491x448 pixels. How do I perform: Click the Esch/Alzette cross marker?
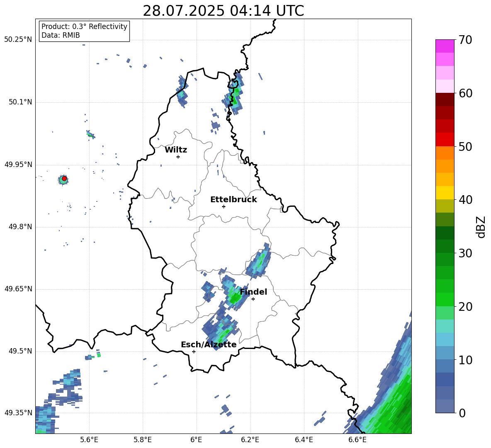[x=194, y=351]
